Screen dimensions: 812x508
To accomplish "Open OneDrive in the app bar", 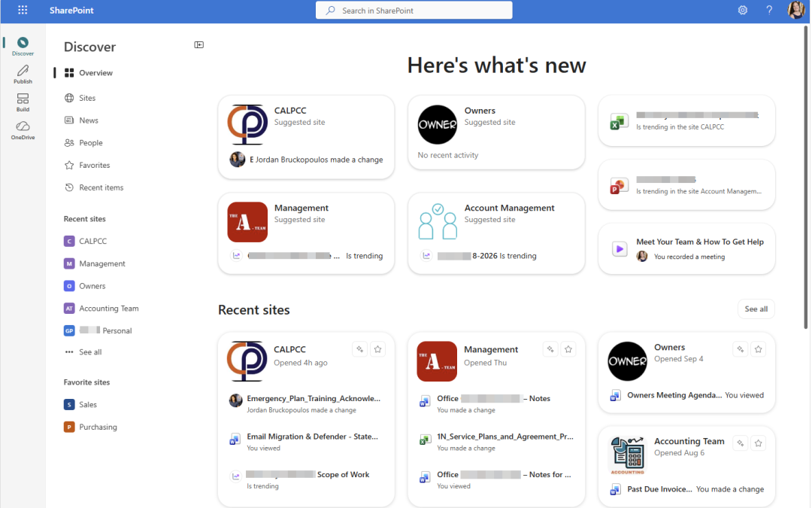I will click(x=23, y=130).
